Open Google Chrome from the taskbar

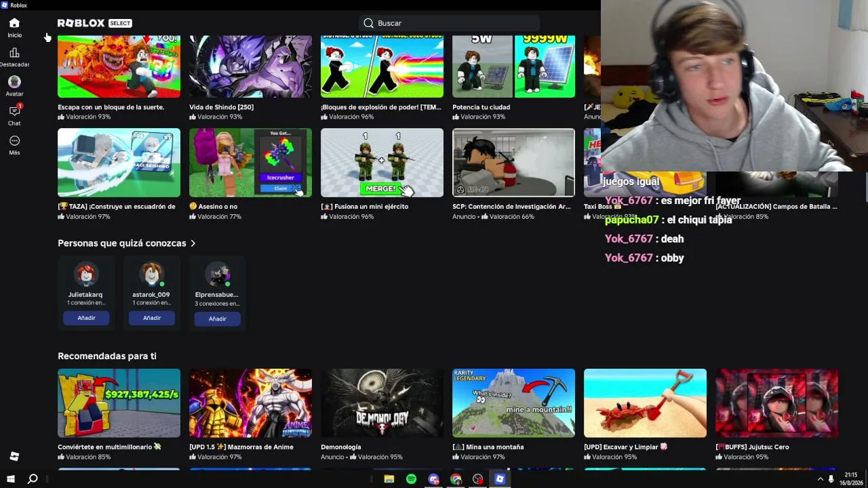(456, 479)
